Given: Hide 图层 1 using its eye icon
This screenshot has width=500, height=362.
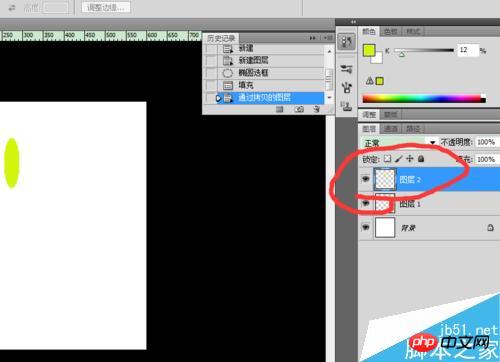Looking at the screenshot, I should click(366, 203).
